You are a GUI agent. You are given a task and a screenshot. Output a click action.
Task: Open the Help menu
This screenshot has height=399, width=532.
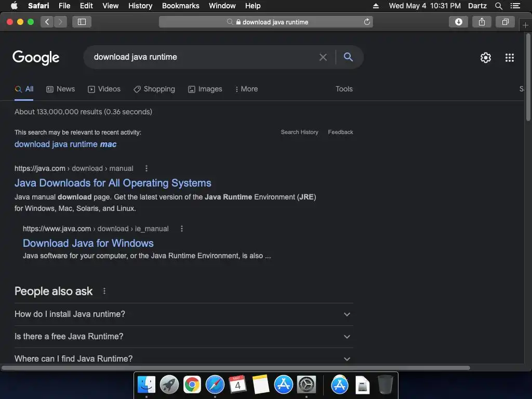coord(253,6)
